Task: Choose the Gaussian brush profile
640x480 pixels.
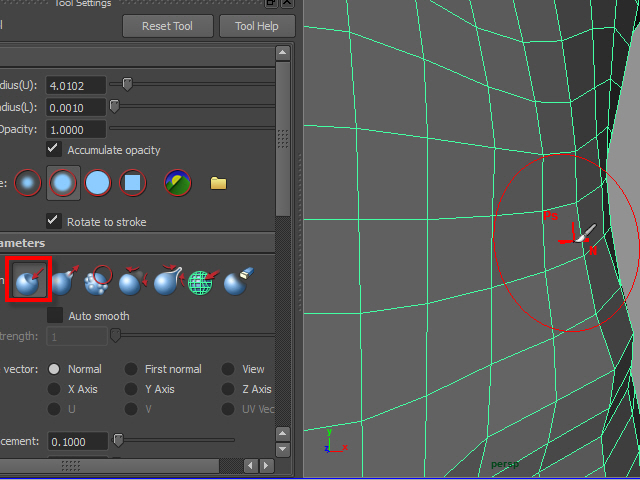Action: click(x=29, y=183)
